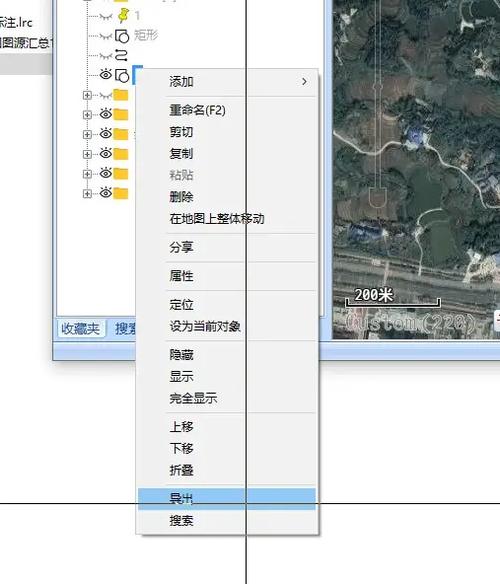500x584 pixels.
Task: Choose 分享 in the context menu
Action: coord(227,247)
